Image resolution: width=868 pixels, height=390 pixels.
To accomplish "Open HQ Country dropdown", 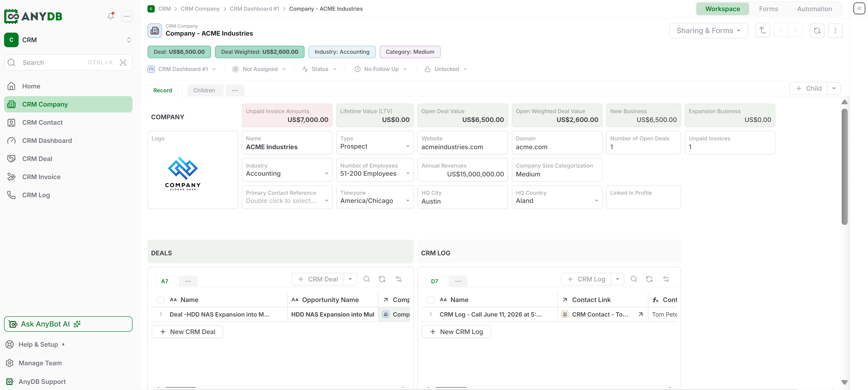I will pos(557,197).
